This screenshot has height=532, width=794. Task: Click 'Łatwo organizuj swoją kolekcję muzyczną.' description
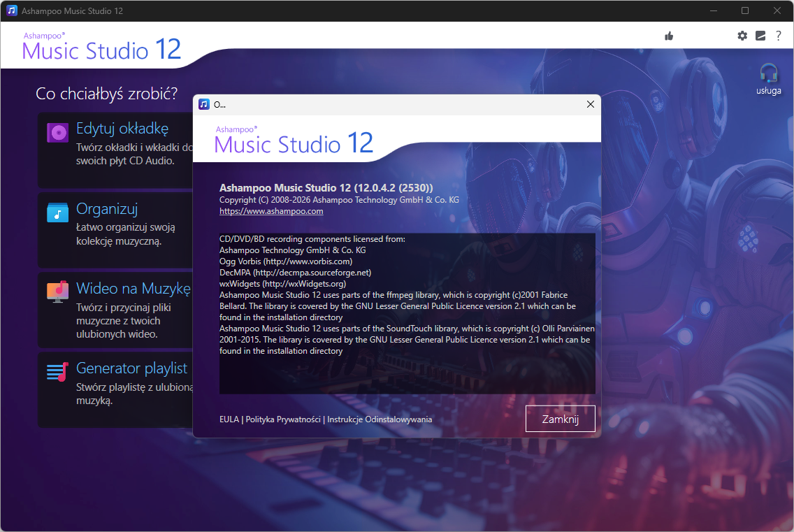(x=126, y=234)
